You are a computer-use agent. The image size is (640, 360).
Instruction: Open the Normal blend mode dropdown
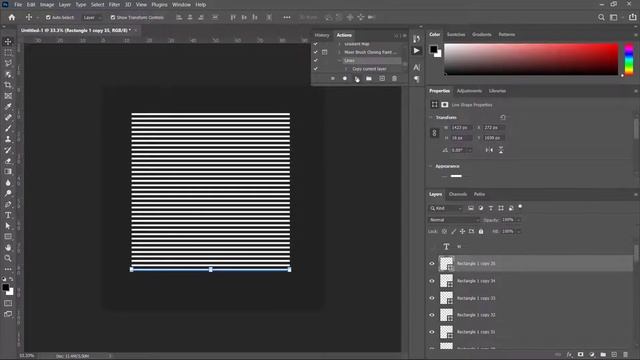(x=454, y=220)
